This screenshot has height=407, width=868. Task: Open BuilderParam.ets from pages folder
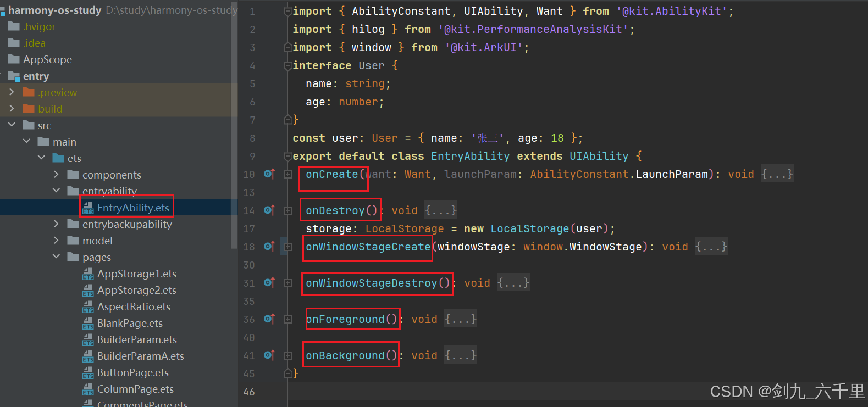coord(137,339)
